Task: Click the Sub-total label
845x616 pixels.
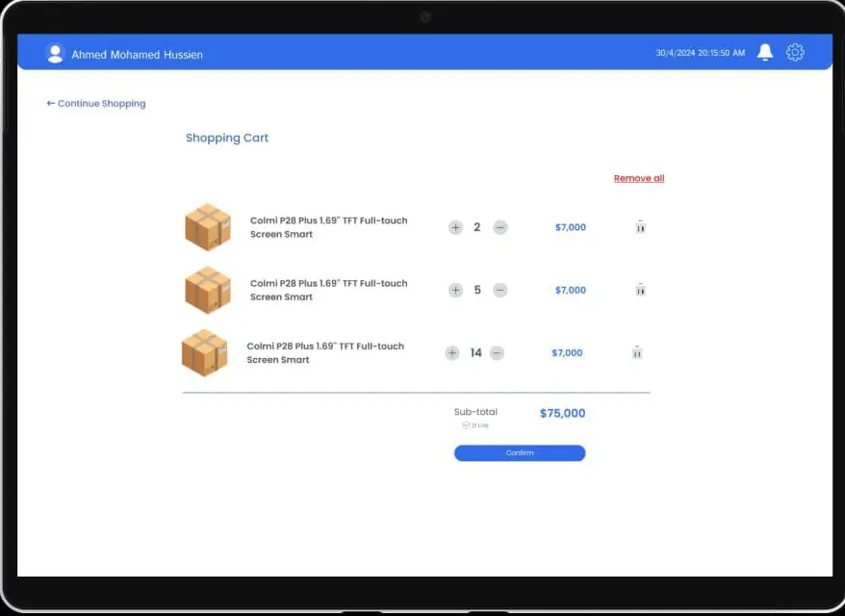Action: coord(475,412)
